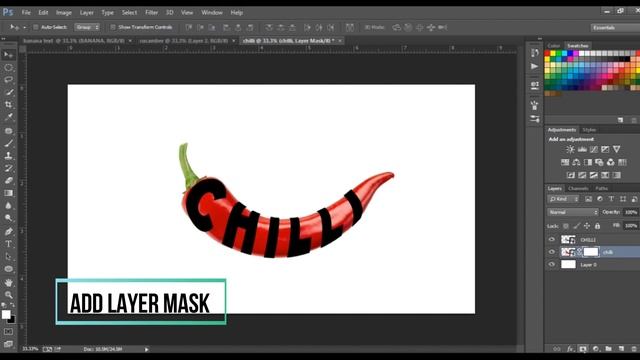The image size is (640, 360).
Task: Click the Brightness/Contrast adjustment icon
Action: (x=570, y=149)
